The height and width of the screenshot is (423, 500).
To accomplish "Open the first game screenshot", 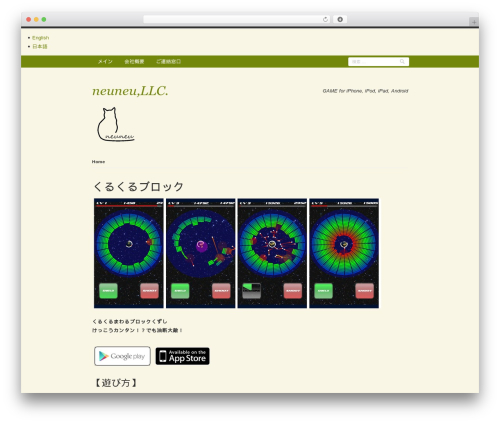I will point(129,253).
